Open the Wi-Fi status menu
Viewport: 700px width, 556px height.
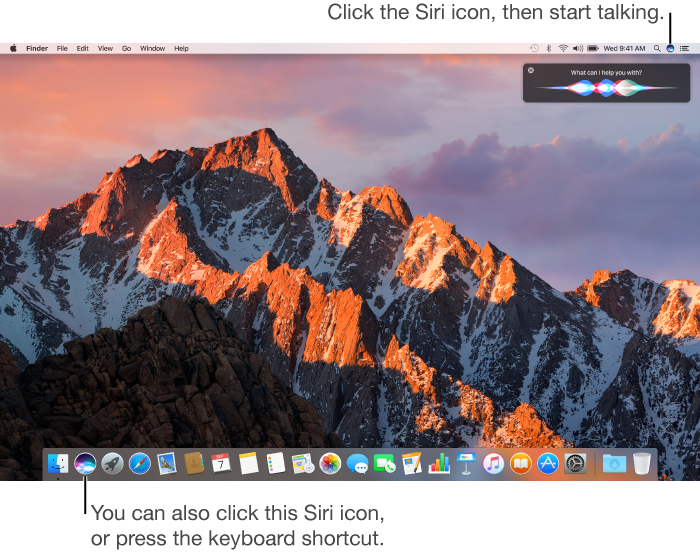pos(563,48)
